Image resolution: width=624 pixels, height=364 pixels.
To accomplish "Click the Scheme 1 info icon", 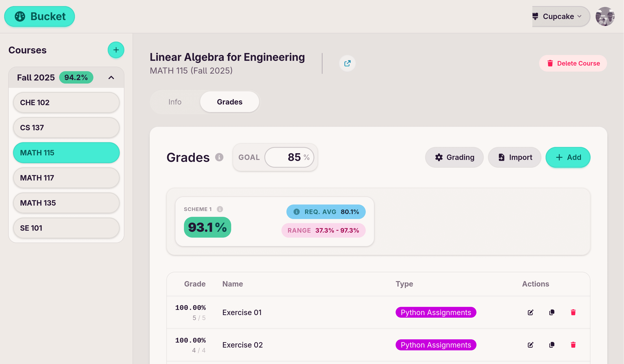I will click(x=220, y=209).
